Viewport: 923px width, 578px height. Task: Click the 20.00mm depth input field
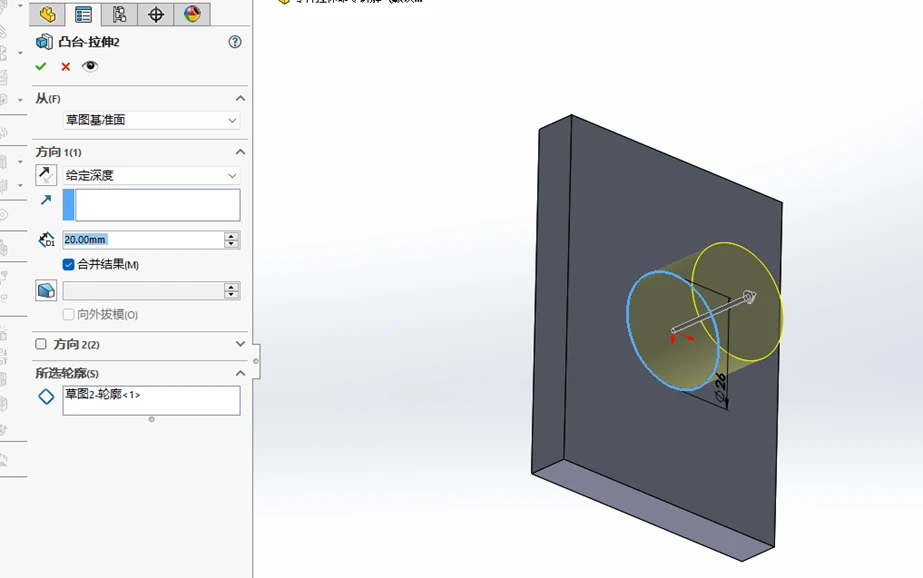coord(143,240)
